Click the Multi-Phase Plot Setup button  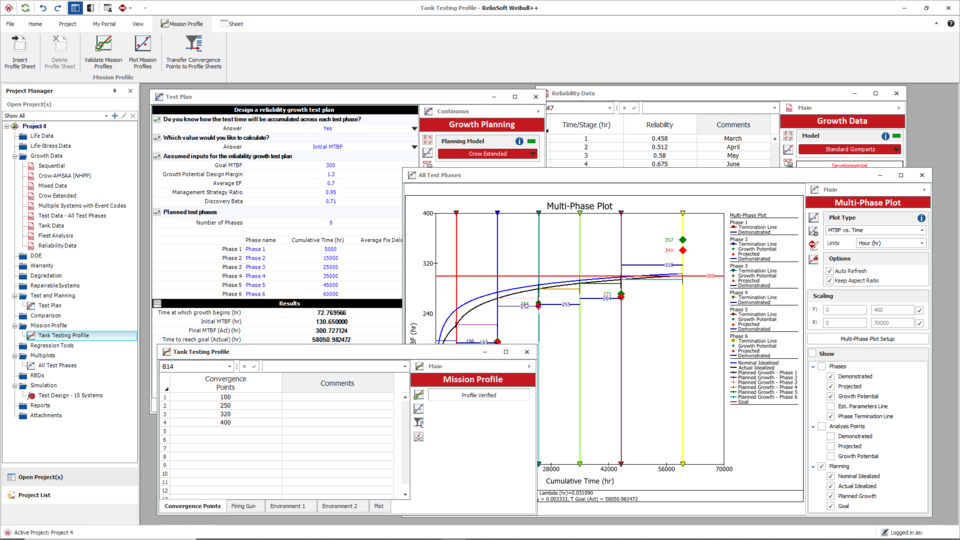tap(867, 339)
